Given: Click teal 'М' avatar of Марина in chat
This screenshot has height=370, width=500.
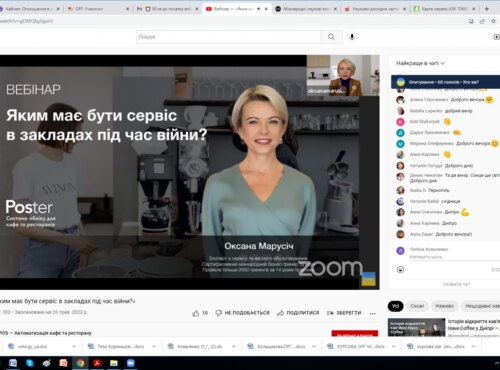Looking at the screenshot, I should click(400, 144).
